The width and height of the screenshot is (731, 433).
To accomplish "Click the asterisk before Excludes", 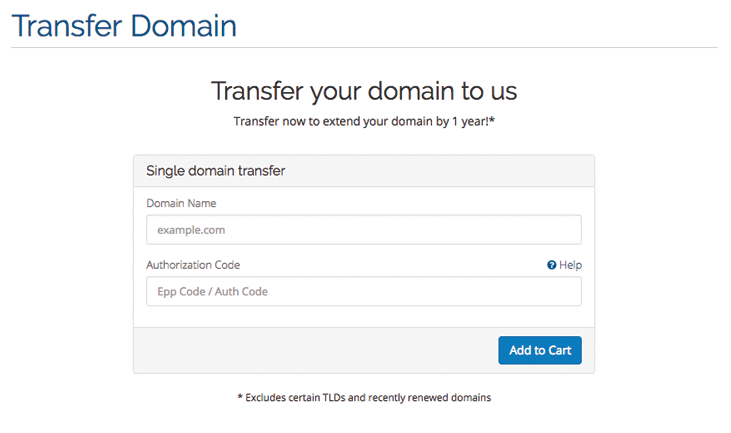I will point(240,397).
